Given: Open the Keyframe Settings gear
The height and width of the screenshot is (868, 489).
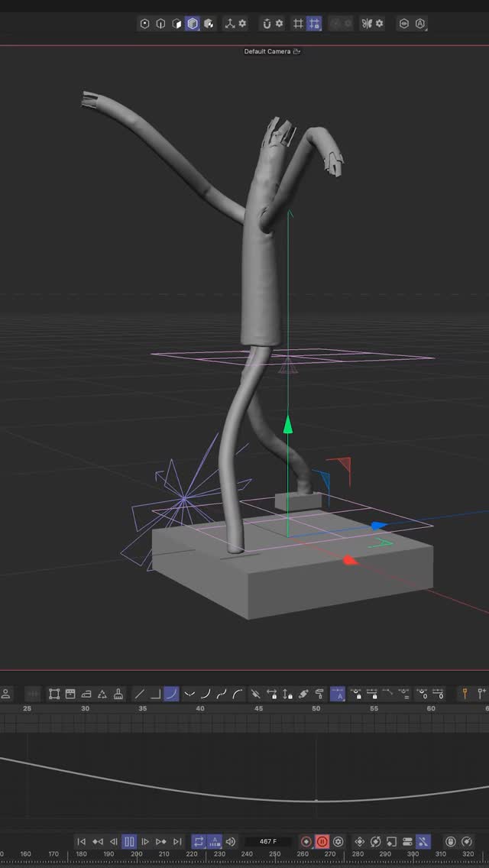Looking at the screenshot, I should click(338, 841).
